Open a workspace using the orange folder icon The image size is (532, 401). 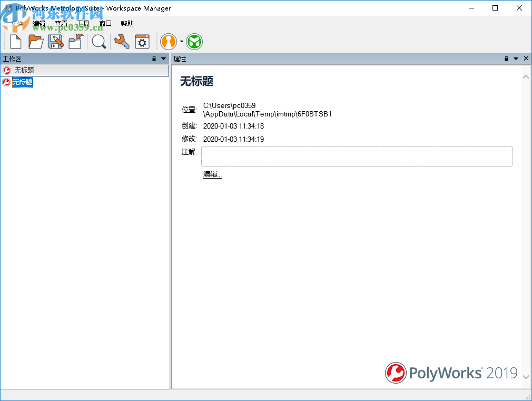click(x=35, y=42)
